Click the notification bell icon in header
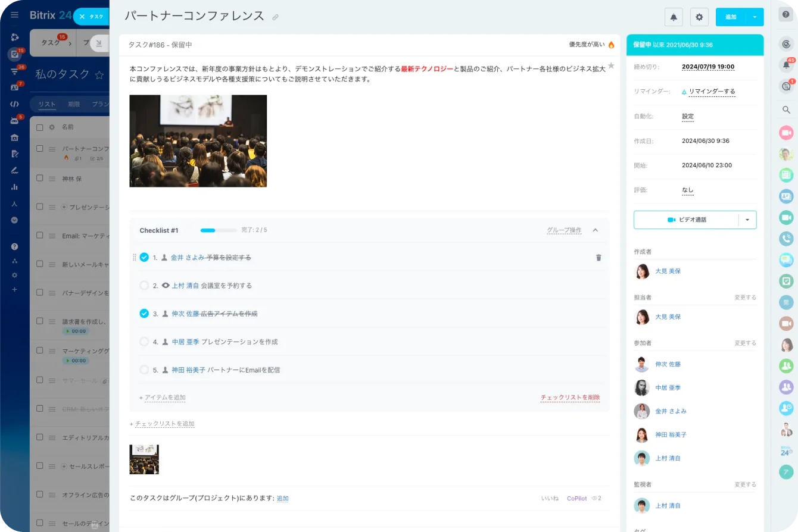The width and height of the screenshot is (798, 532). tap(674, 17)
